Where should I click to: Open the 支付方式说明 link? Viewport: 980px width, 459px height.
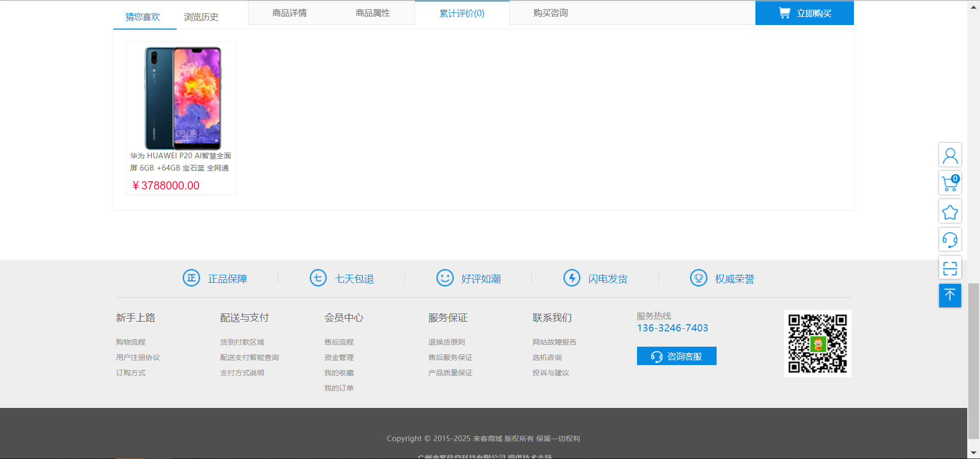[x=242, y=373]
